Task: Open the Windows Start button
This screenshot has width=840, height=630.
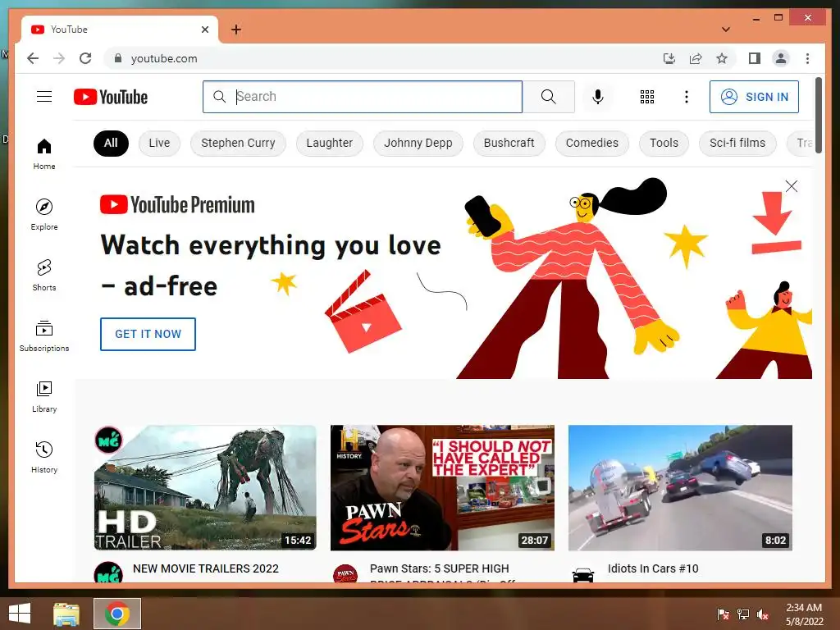Action: pyautogui.click(x=20, y=614)
